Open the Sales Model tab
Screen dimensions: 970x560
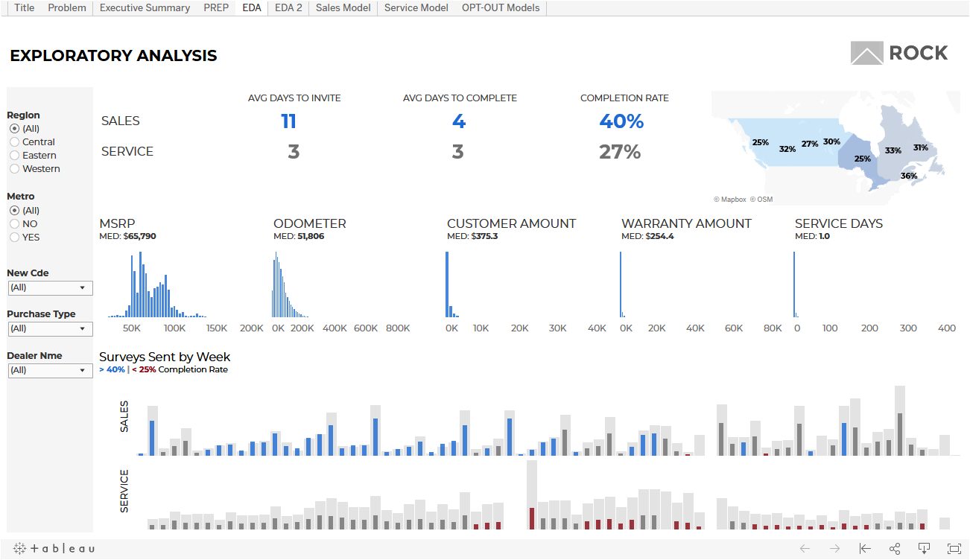343,8
